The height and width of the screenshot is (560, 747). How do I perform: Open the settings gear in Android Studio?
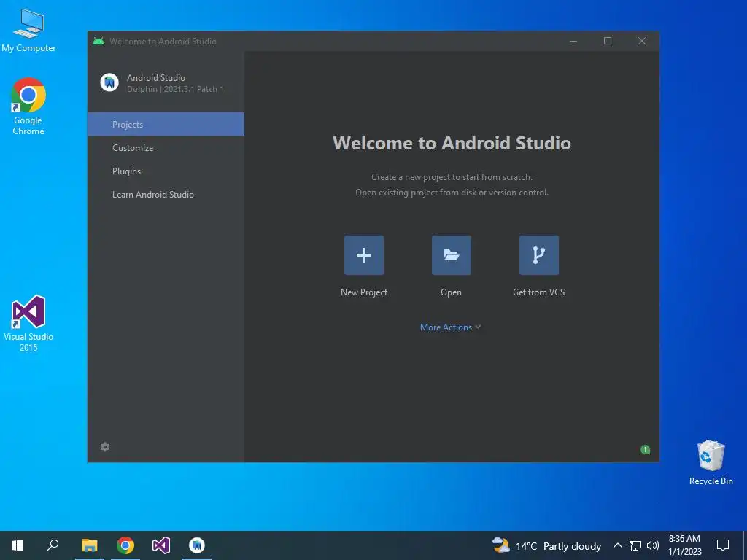pos(105,447)
